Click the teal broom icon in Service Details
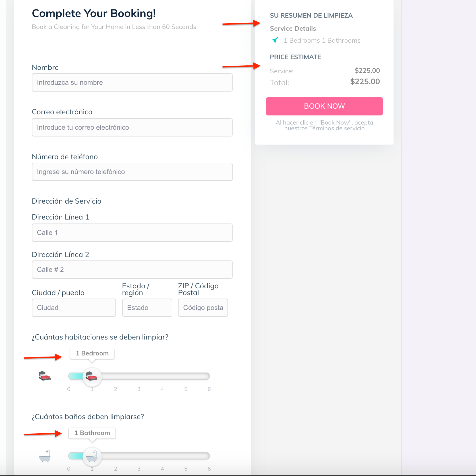Screen dimensions: 476x476 [275, 40]
